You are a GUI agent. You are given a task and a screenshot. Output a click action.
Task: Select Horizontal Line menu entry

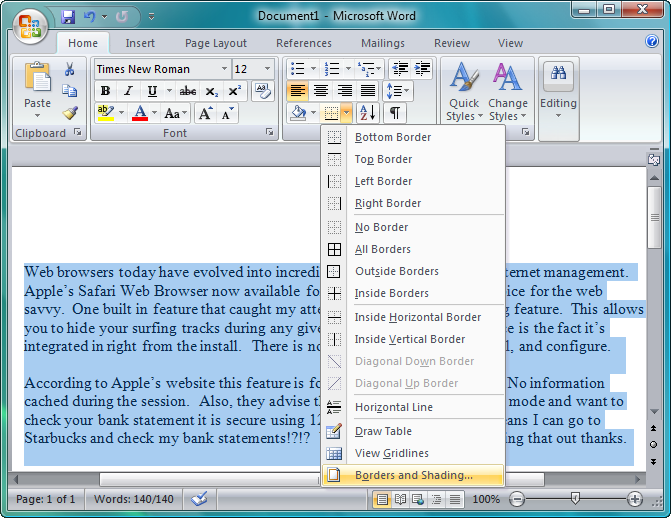[413, 407]
